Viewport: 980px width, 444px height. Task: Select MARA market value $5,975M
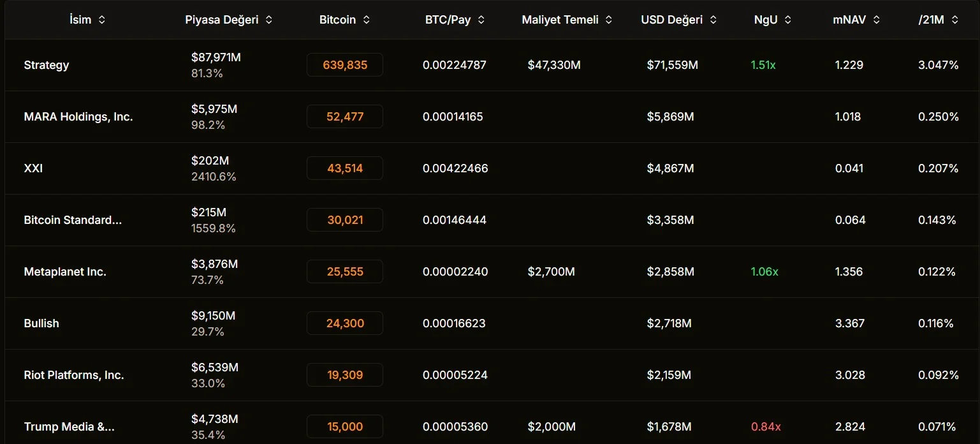click(x=214, y=109)
